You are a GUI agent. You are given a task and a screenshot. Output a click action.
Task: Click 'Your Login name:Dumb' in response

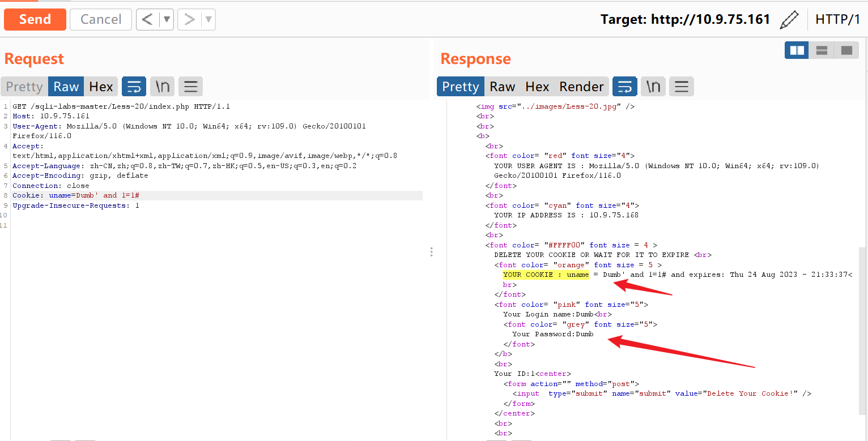548,314
